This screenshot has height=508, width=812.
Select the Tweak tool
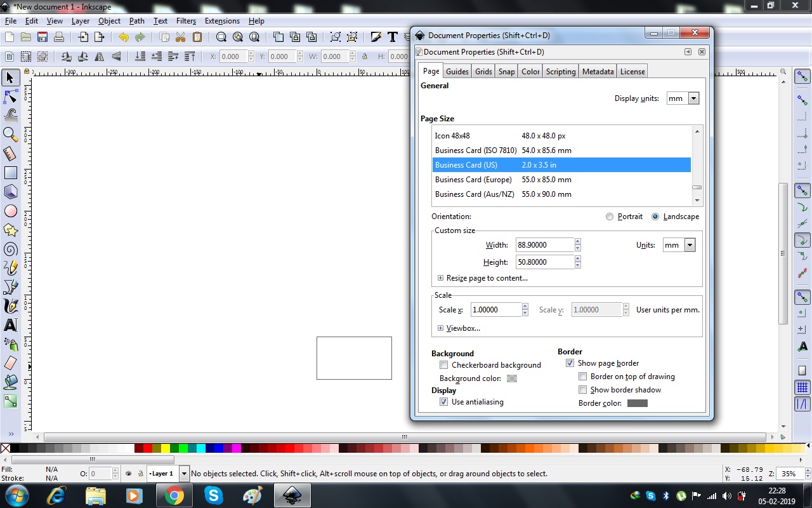pyautogui.click(x=10, y=116)
